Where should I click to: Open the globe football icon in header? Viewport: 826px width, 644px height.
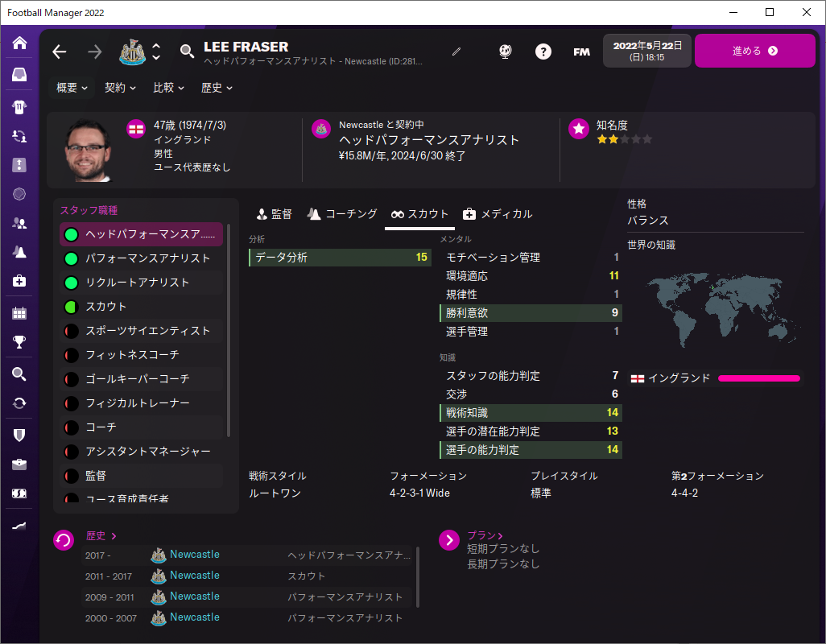tap(506, 52)
